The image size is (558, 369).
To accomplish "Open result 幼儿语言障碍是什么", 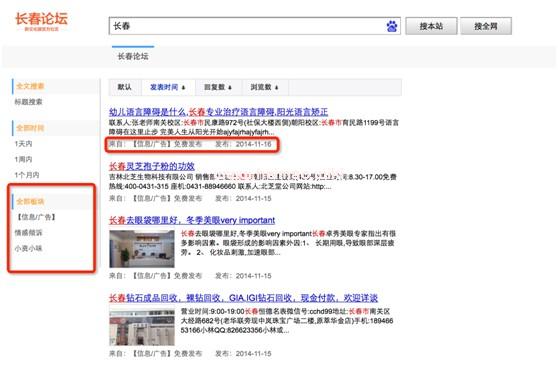I will tap(219, 112).
